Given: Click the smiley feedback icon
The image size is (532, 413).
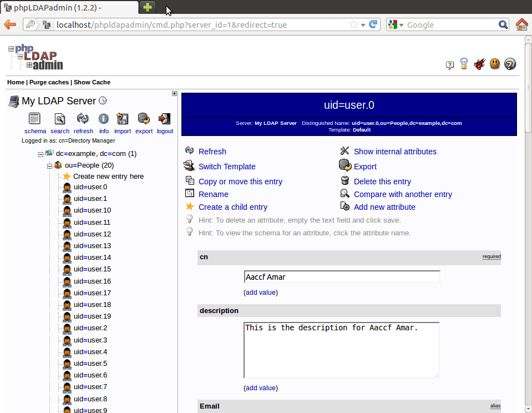Looking at the screenshot, I should point(494,64).
